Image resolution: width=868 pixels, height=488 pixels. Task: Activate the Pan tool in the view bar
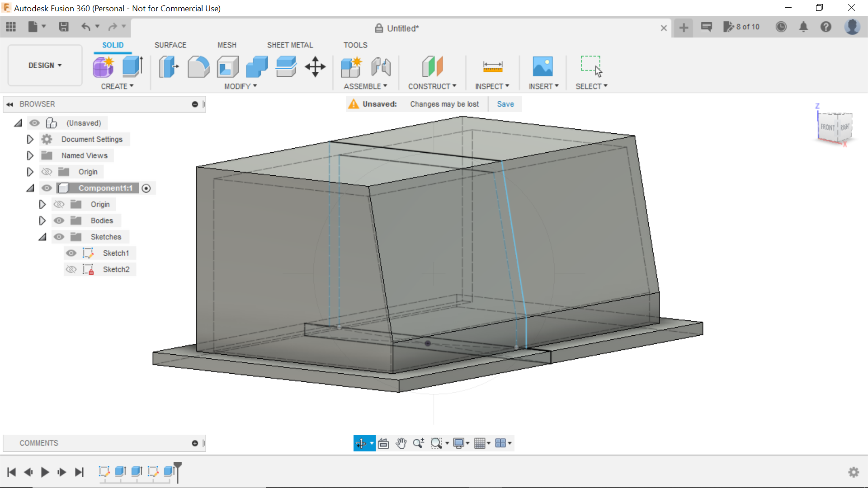401,443
